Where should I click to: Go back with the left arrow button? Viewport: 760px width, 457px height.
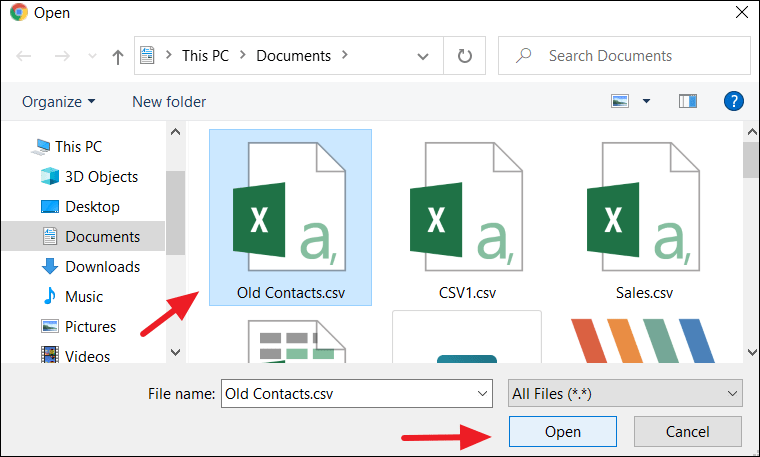tap(23, 56)
